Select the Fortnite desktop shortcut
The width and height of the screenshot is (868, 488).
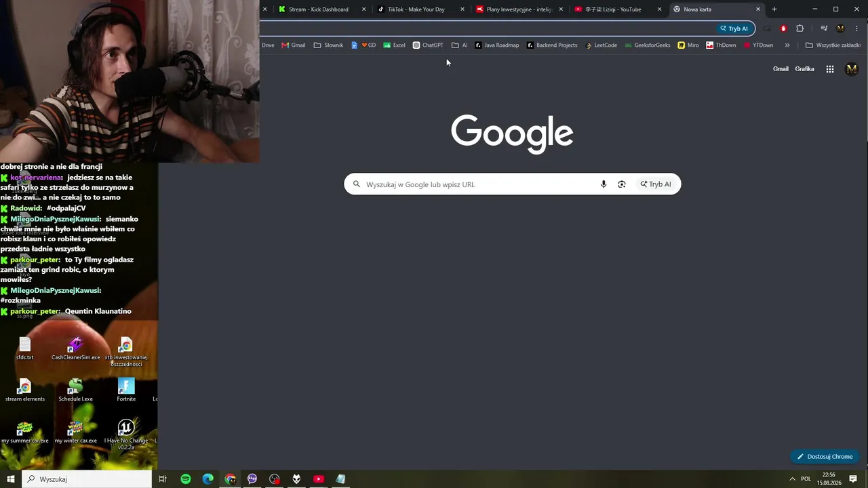[x=126, y=390]
